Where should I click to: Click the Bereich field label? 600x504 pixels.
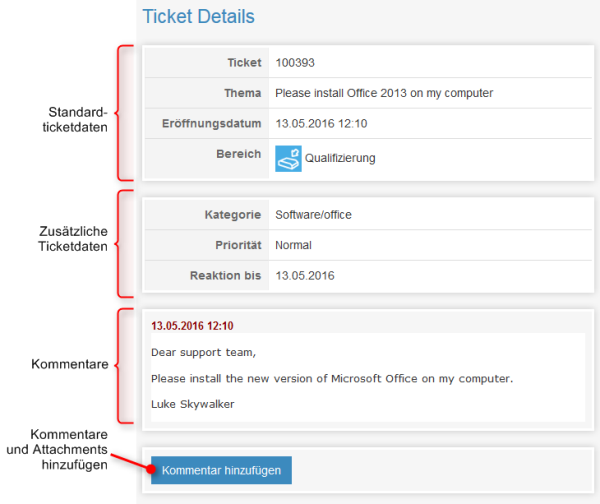[238, 154]
